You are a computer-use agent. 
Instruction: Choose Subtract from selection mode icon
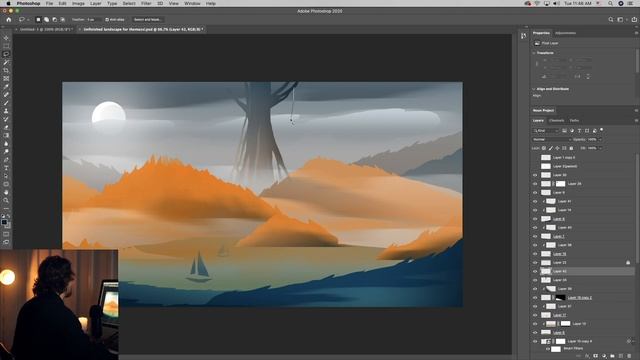(55, 19)
